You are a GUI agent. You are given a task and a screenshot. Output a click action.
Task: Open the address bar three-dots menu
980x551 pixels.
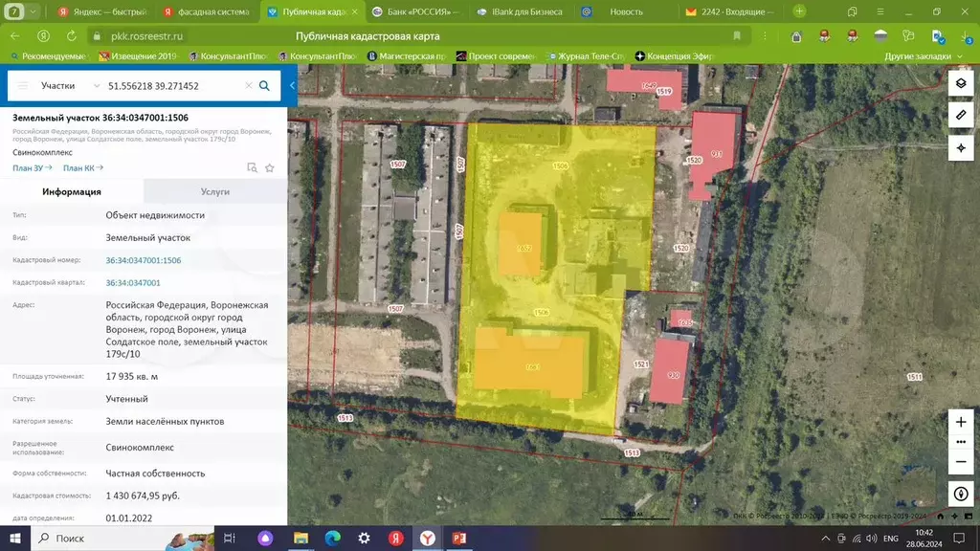click(765, 36)
